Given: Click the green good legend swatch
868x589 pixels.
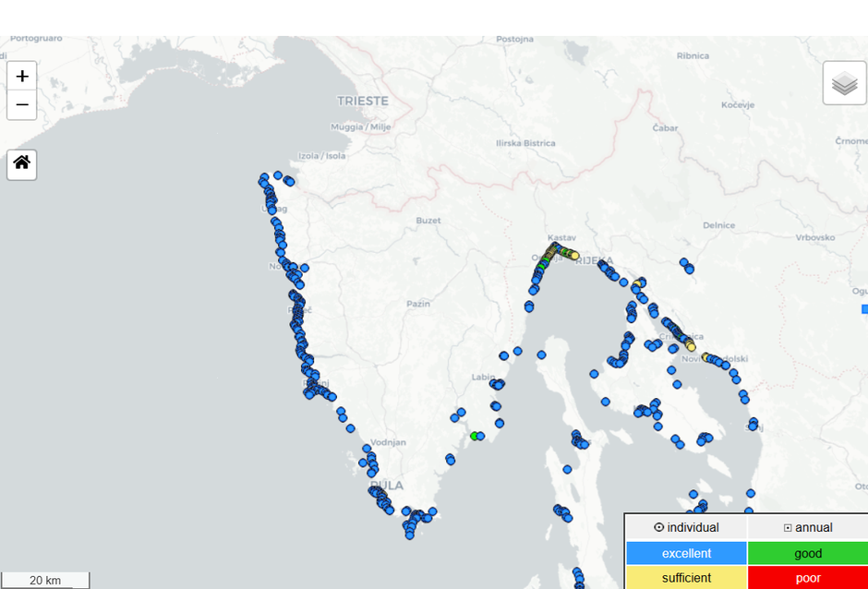Looking at the screenshot, I should point(808,553).
